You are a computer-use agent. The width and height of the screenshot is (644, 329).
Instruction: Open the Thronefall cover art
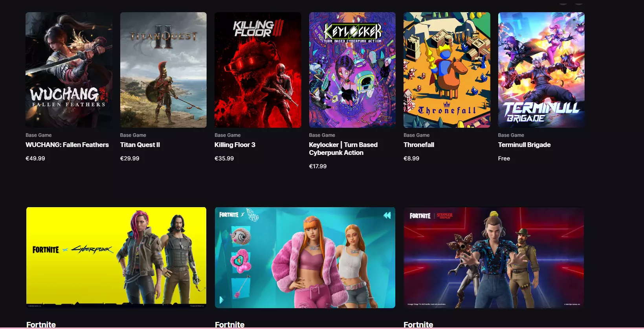447,70
